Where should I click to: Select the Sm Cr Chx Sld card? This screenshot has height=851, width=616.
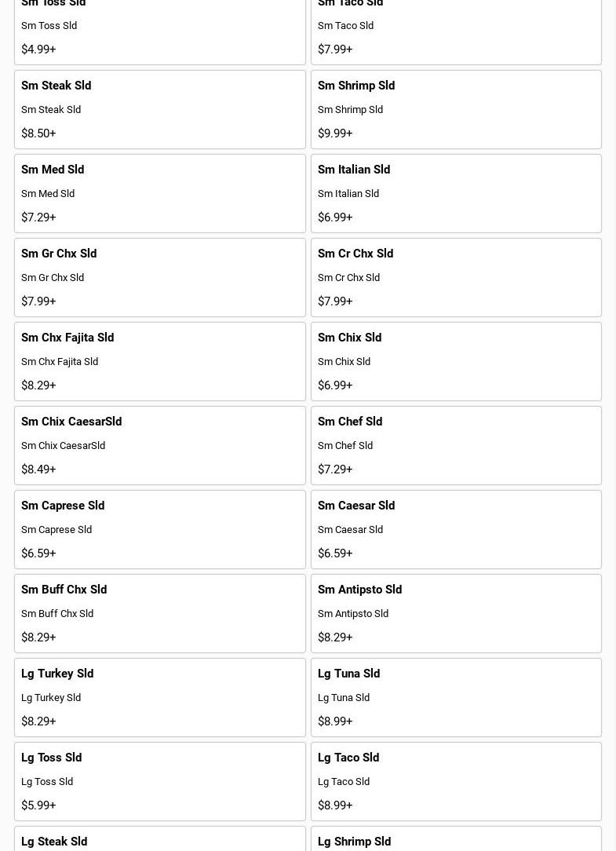click(456, 277)
